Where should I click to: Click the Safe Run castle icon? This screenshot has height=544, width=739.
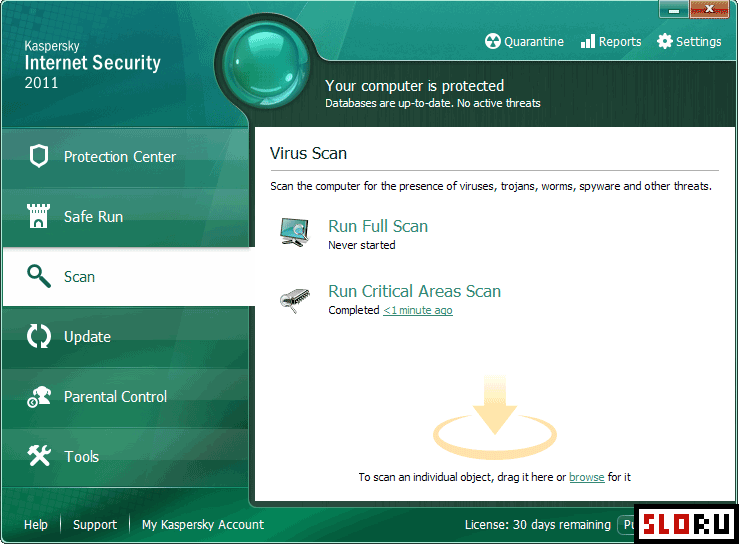pos(38,216)
